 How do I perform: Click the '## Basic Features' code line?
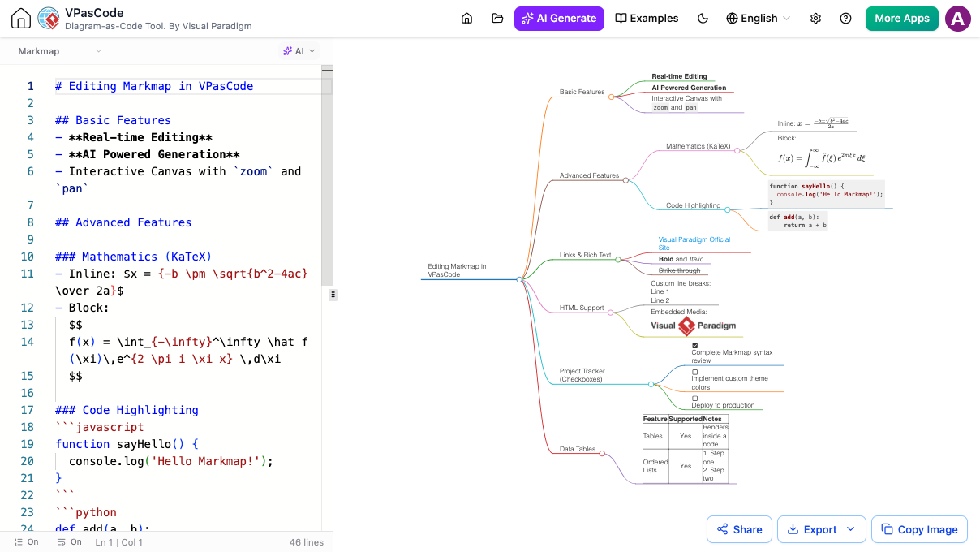pyautogui.click(x=113, y=120)
